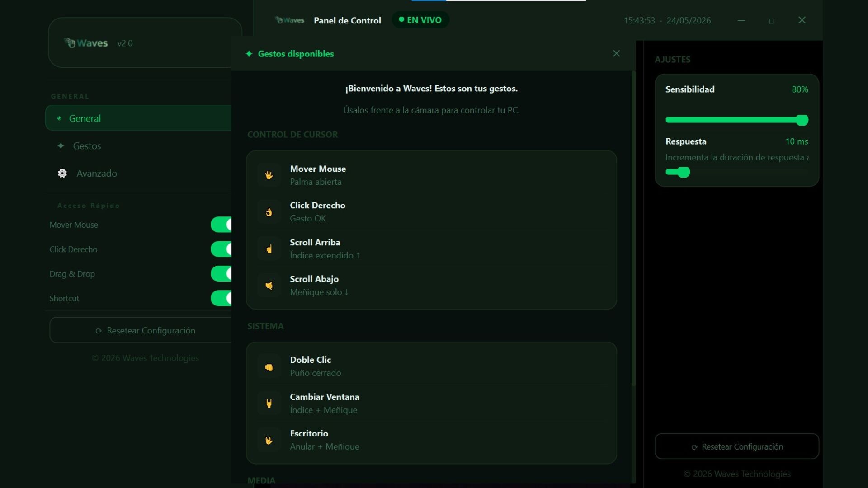
Task: Click the CONTROL DE CURSOR section heading
Action: [x=292, y=135]
